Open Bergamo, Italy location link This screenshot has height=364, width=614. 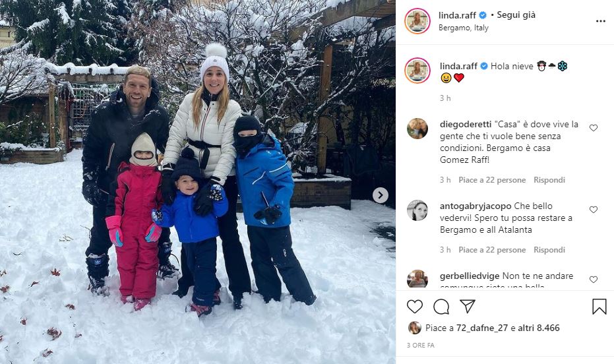pyautogui.click(x=463, y=28)
